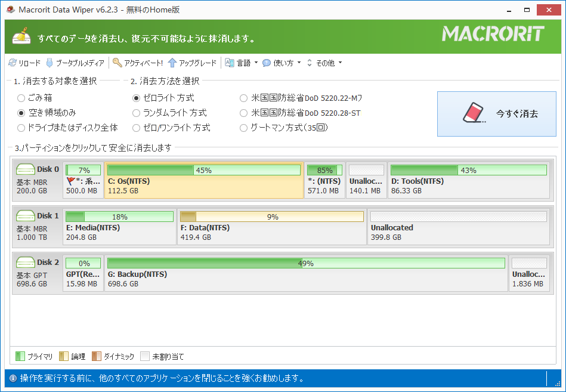Click the Logical (論理) legend swatch

pos(64,356)
